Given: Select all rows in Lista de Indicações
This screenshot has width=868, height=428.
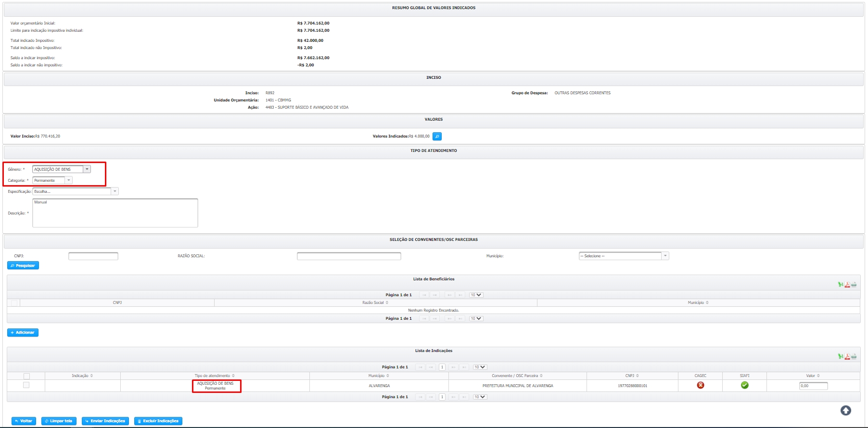Looking at the screenshot, I should (x=26, y=376).
